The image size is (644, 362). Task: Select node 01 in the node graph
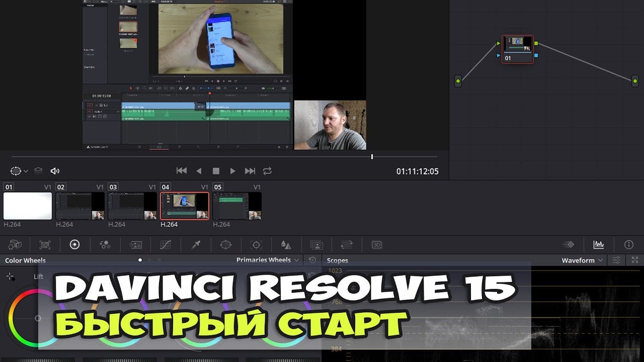[518, 49]
